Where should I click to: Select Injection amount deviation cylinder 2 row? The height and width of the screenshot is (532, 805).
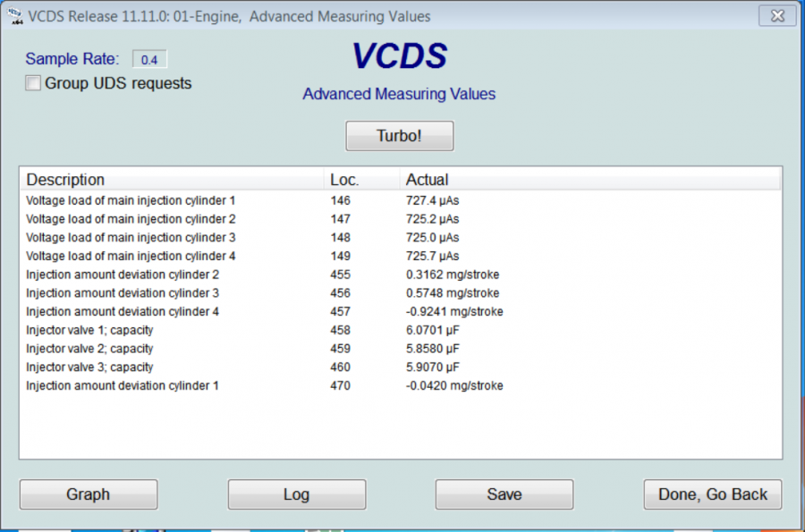[x=123, y=274]
